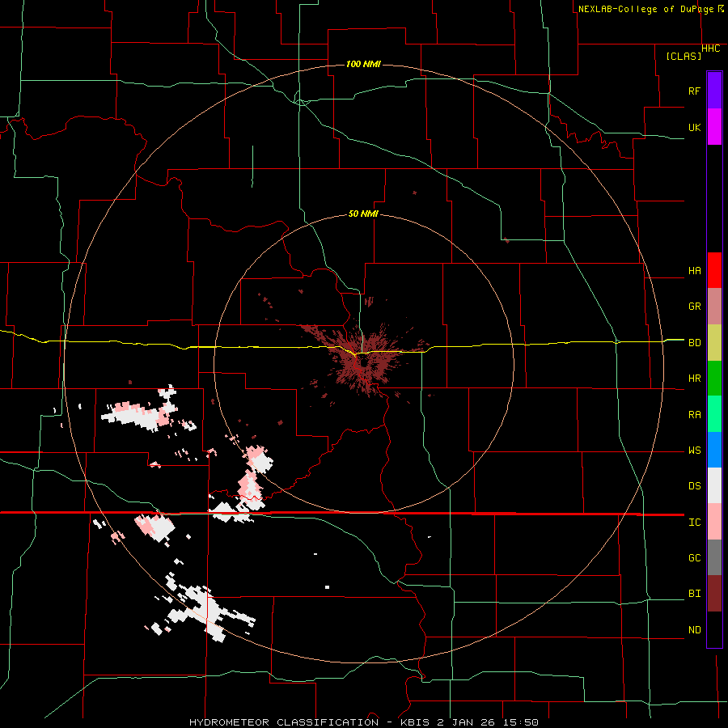This screenshot has width=728, height=728.
Task: Click the HR legend label
Action: (x=695, y=379)
